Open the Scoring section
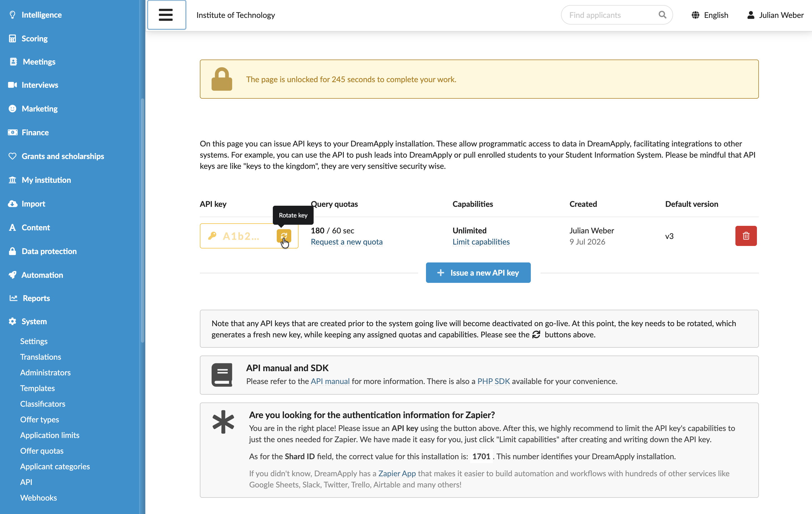 [x=34, y=39]
